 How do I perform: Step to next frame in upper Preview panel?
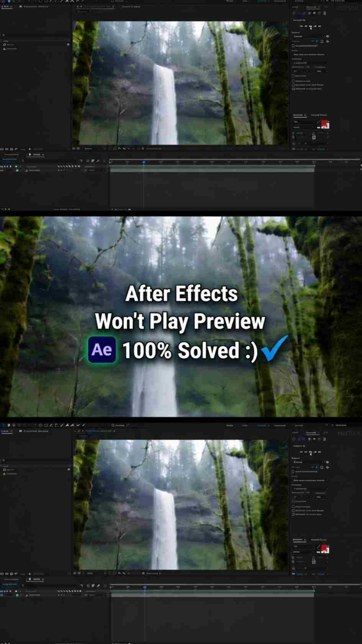point(315,26)
